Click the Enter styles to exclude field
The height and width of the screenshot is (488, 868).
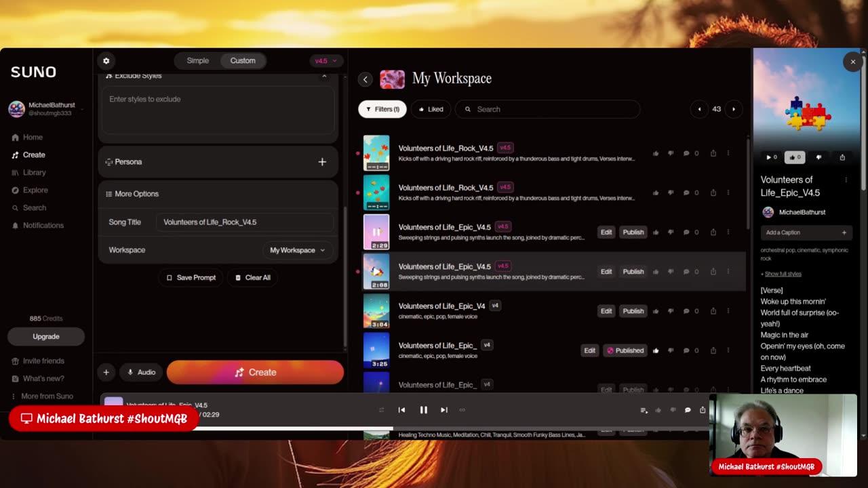click(218, 110)
